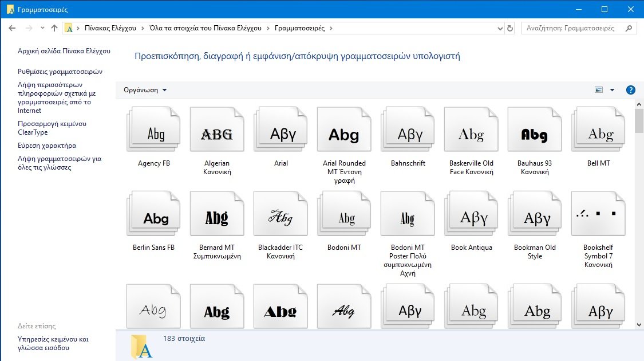Open Λήψη περισσότερων πληροφοριών font link

[57, 97]
